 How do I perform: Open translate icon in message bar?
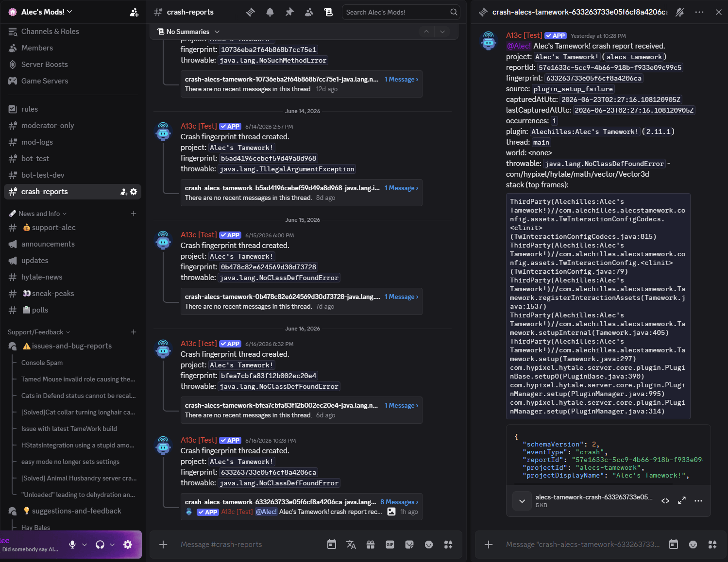pos(351,545)
